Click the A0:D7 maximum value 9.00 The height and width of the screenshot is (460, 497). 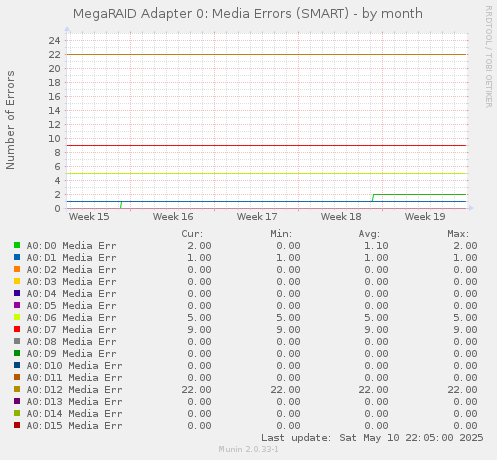tap(465, 330)
